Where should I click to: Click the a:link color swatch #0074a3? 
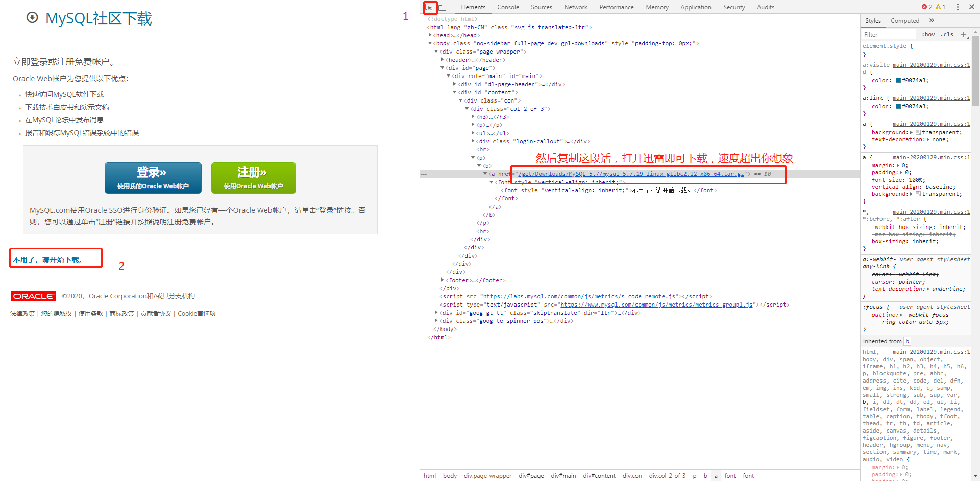[x=898, y=106]
